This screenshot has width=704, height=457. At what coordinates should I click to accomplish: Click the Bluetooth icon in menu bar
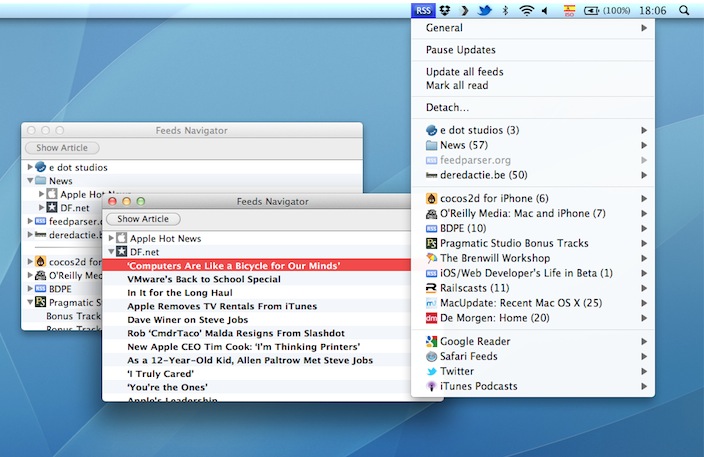[505, 10]
